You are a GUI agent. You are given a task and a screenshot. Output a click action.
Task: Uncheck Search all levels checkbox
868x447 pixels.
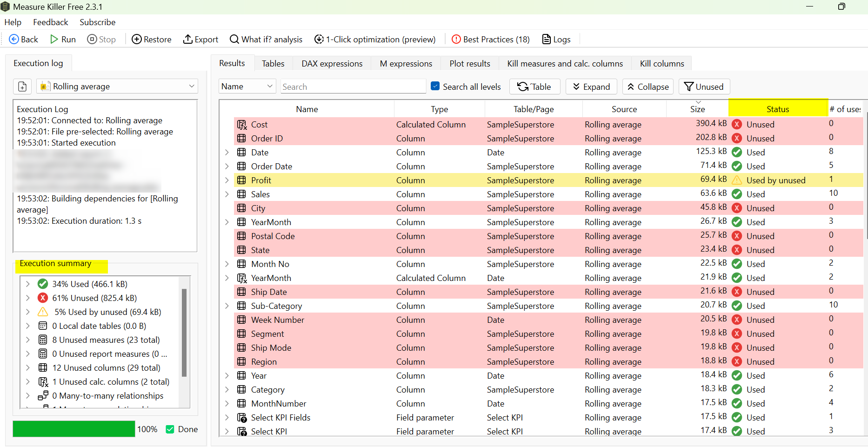point(435,86)
